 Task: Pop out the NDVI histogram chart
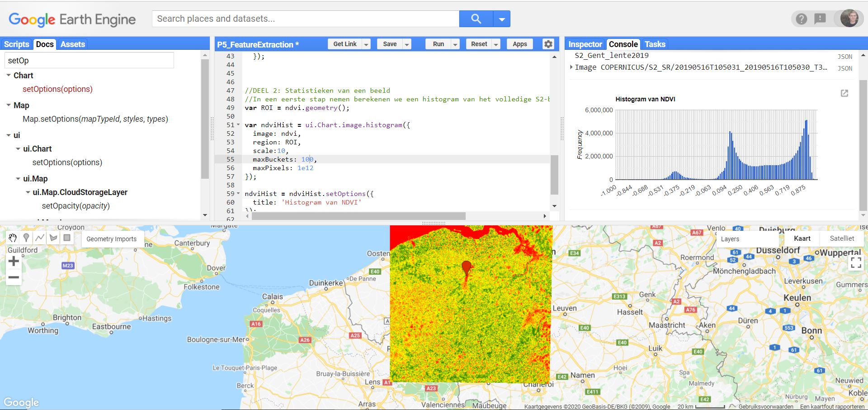844,93
